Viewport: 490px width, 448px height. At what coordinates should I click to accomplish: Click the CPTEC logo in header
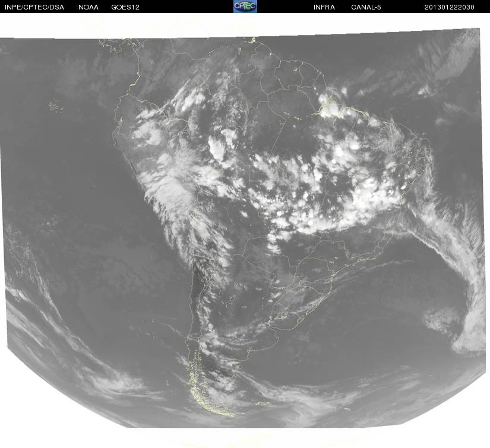click(245, 7)
